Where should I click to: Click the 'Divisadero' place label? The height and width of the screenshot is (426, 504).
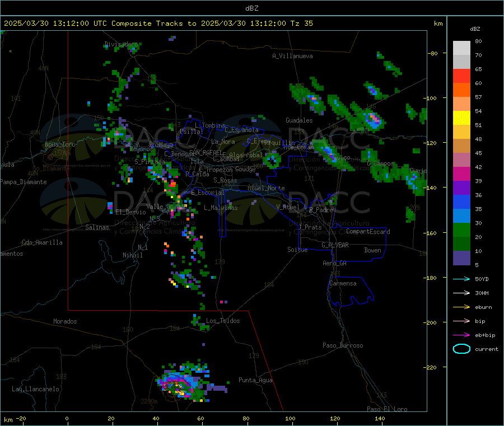tap(121, 44)
